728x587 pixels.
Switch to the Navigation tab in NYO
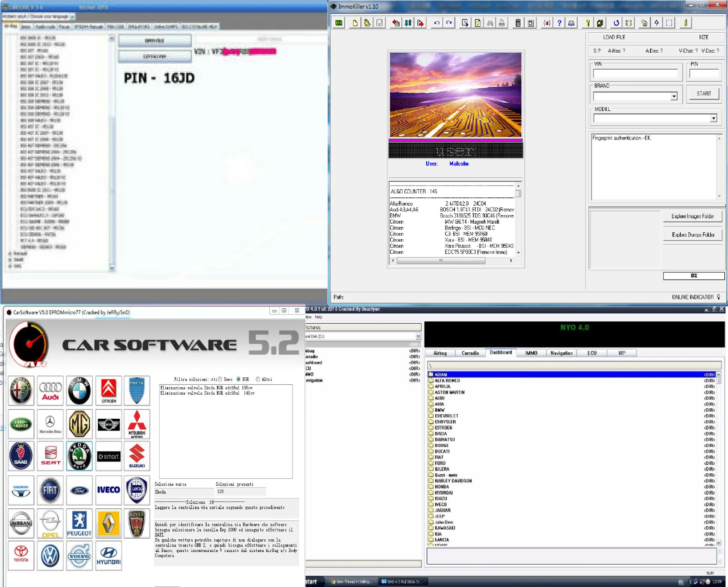561,353
